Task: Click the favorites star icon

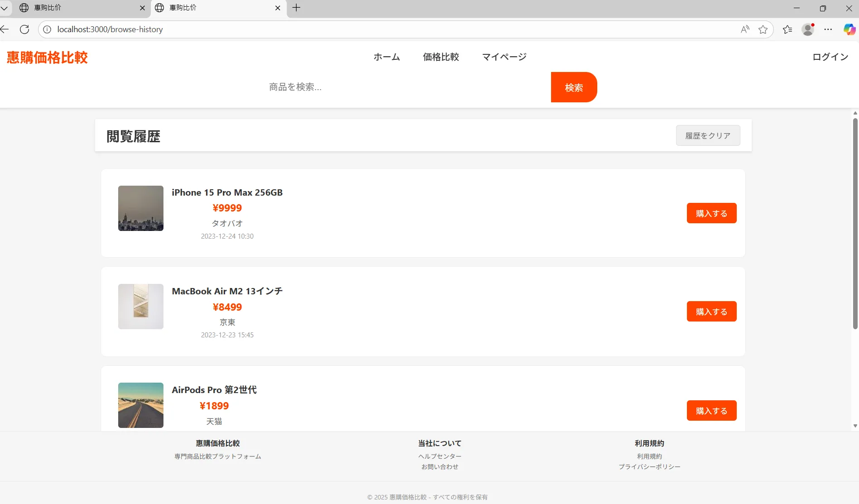Action: [763, 29]
